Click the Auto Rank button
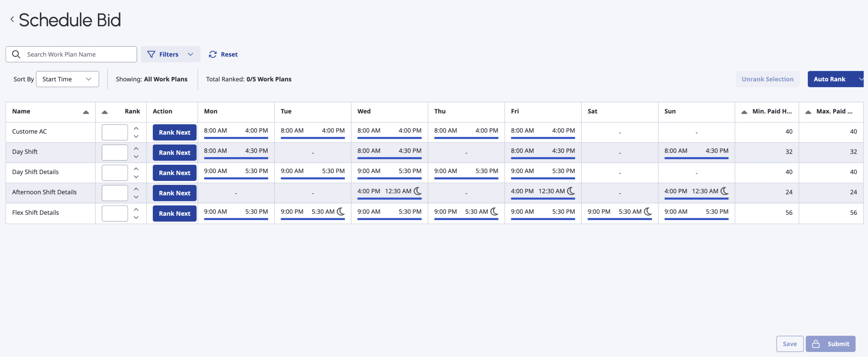 point(830,79)
